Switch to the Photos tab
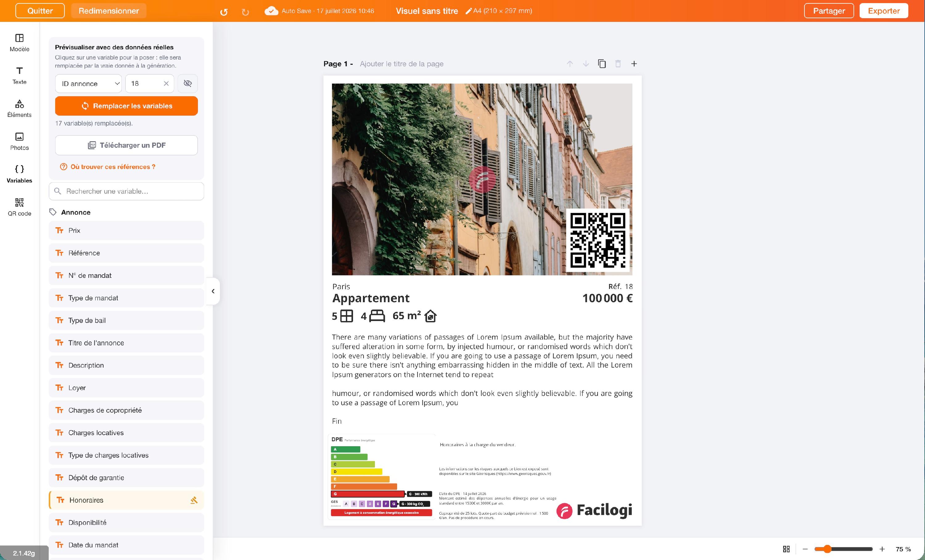The height and width of the screenshot is (560, 925). coord(19,142)
